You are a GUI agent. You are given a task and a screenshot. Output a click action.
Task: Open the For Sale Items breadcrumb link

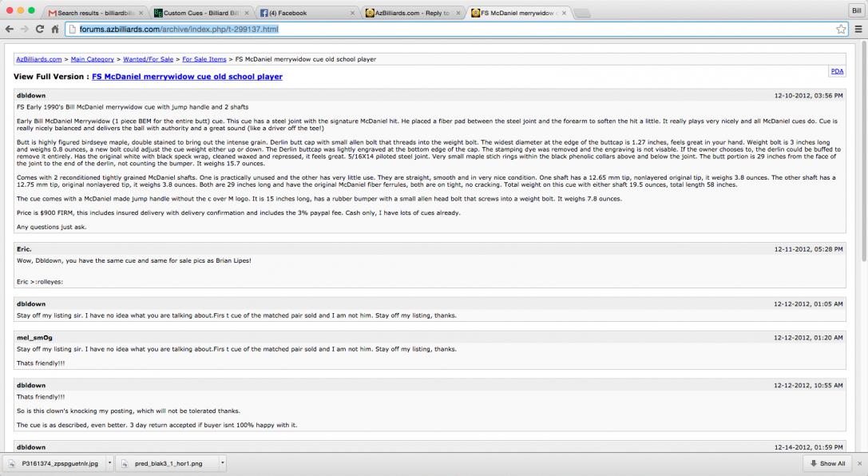(x=204, y=59)
